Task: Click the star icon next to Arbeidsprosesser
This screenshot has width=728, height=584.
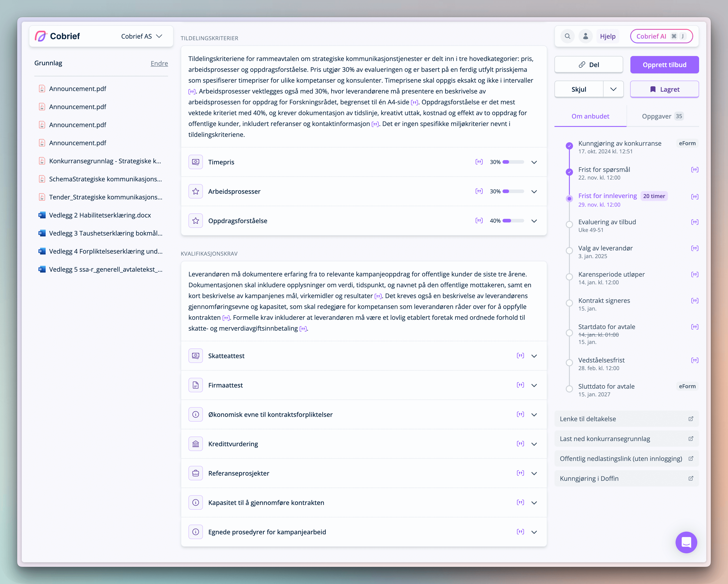Action: 195,191
